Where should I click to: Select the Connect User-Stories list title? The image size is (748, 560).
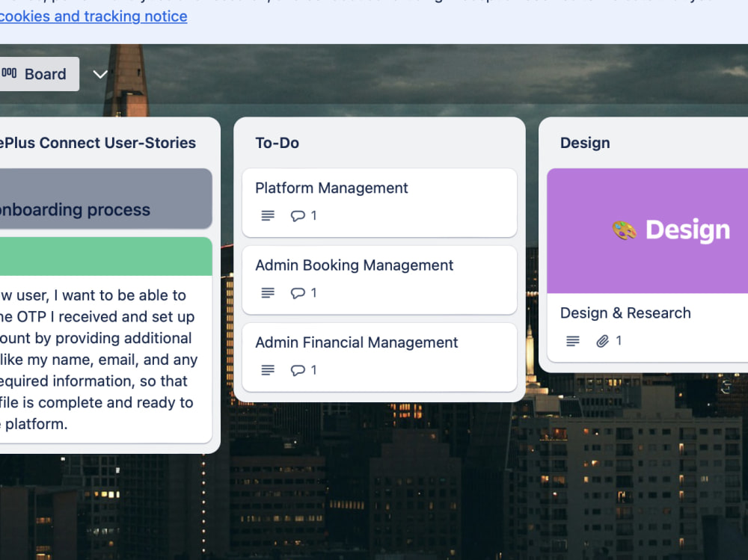click(x=98, y=143)
